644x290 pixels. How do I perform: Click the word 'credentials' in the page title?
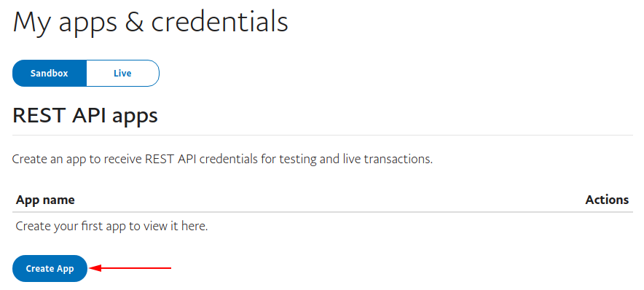(220, 21)
